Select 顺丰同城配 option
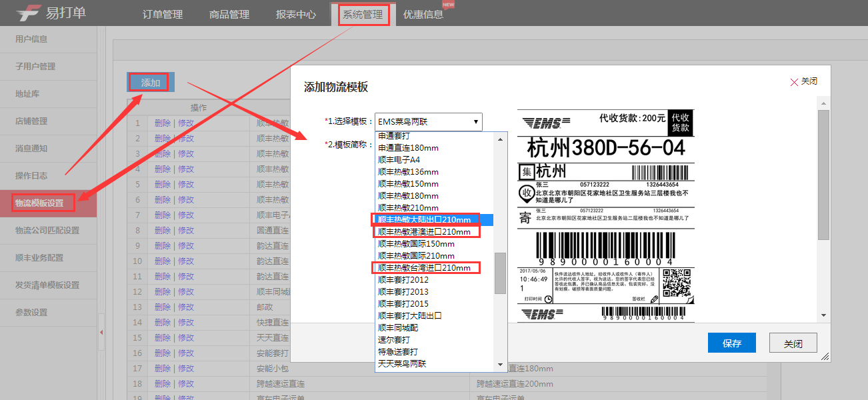 point(435,328)
